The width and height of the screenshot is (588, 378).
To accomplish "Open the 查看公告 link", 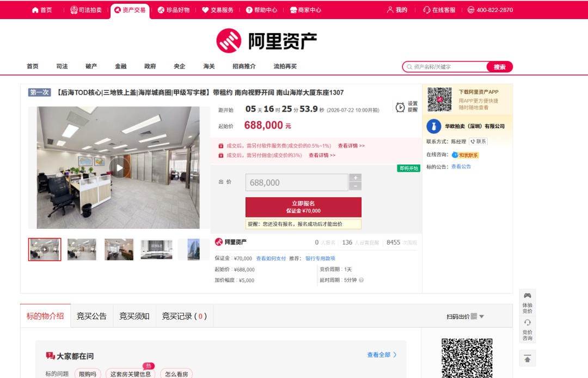I will point(461,167).
